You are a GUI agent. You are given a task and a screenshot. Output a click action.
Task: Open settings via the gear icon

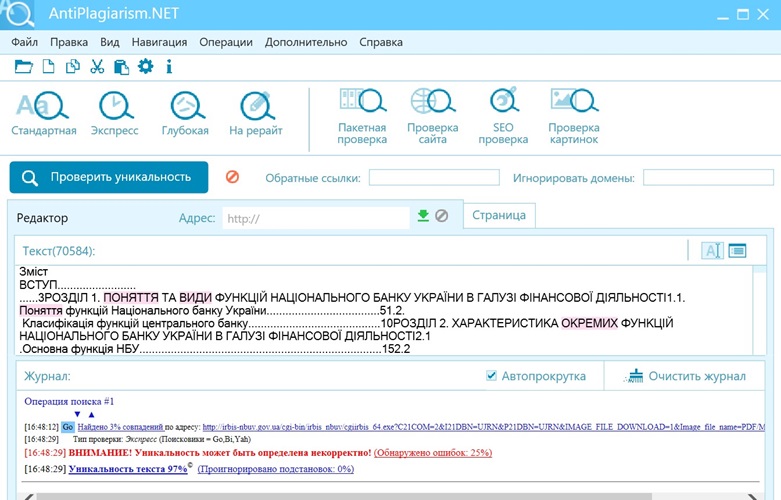pyautogui.click(x=145, y=66)
